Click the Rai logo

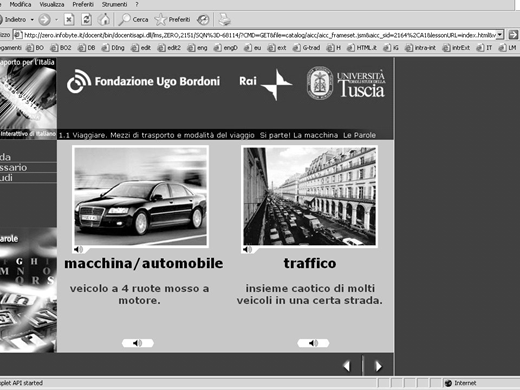266,84
